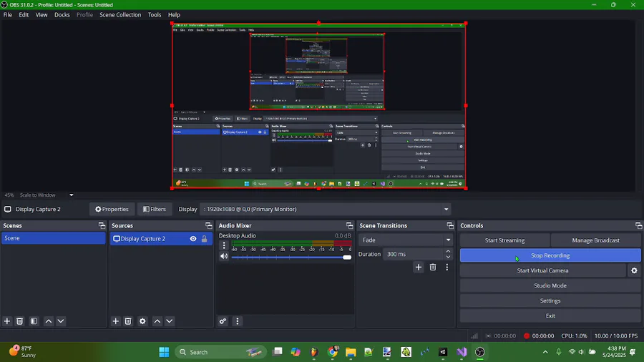Toggle lock on Display Capture 2
Screen dimensions: 644x362
pyautogui.click(x=204, y=238)
